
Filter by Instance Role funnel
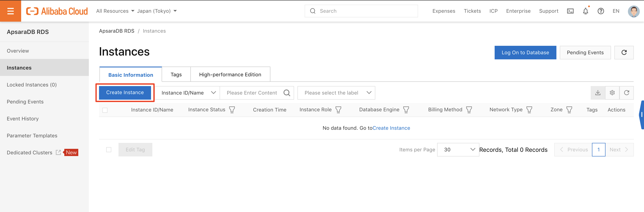click(338, 110)
